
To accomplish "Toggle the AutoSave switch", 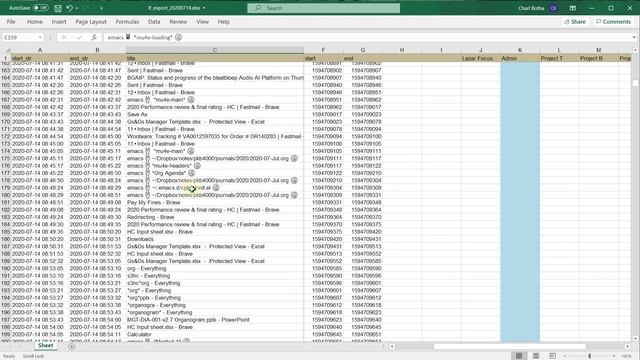I will (40, 8).
